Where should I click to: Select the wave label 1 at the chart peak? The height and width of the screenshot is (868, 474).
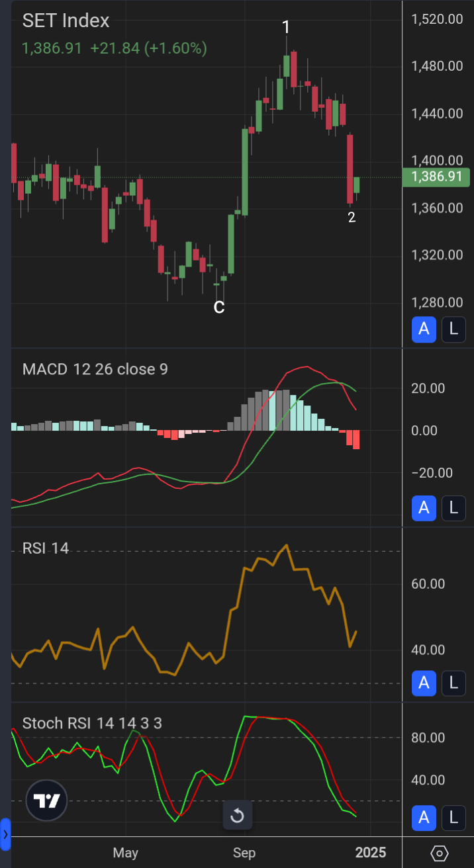(x=286, y=27)
